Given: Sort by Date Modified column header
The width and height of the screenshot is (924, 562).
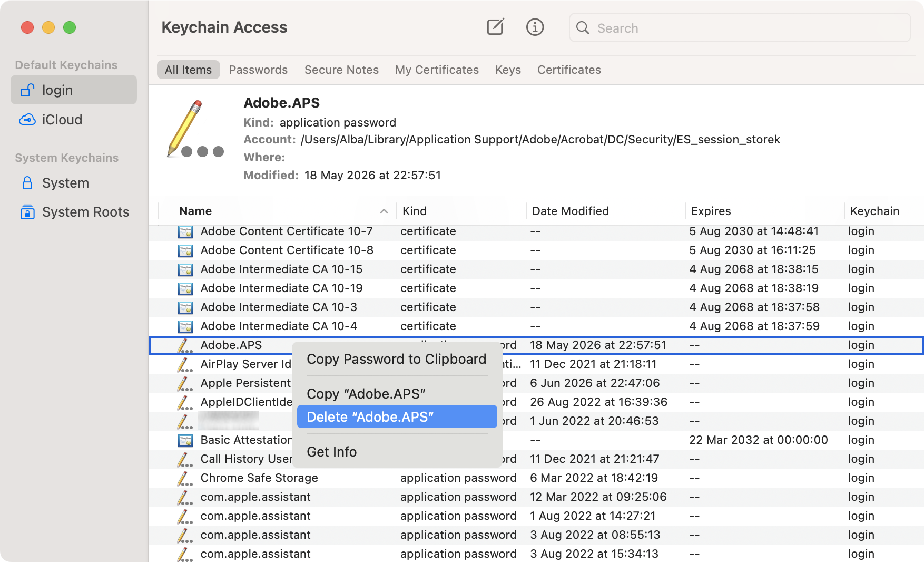Looking at the screenshot, I should tap(605, 211).
